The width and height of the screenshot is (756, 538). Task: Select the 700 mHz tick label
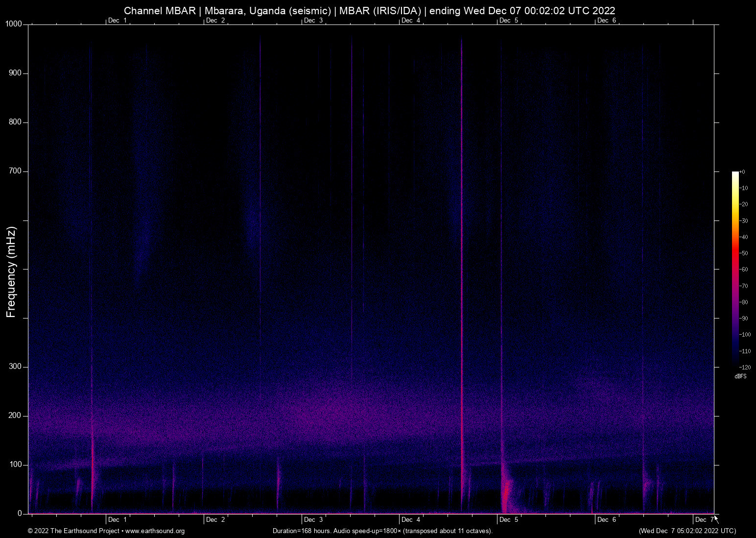pyautogui.click(x=15, y=171)
